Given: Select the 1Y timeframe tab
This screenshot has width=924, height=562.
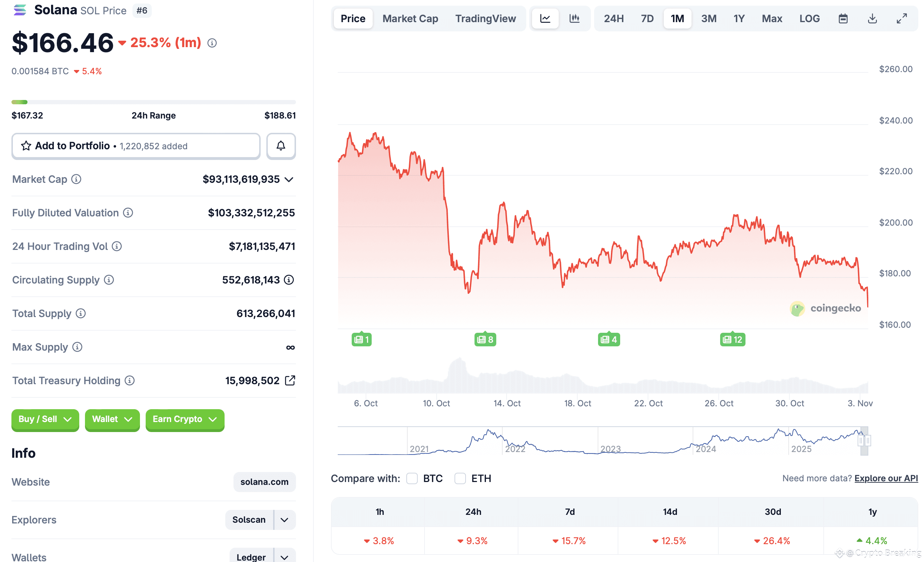Looking at the screenshot, I should click(x=739, y=18).
